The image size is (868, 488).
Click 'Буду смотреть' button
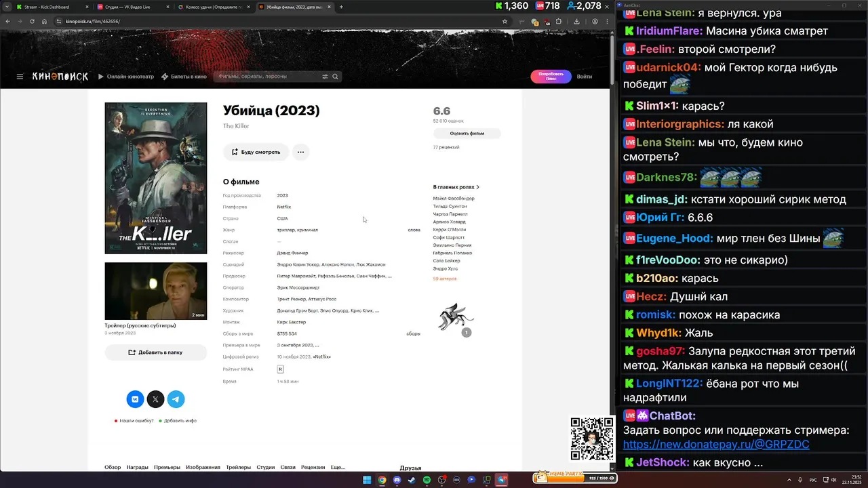pos(256,152)
